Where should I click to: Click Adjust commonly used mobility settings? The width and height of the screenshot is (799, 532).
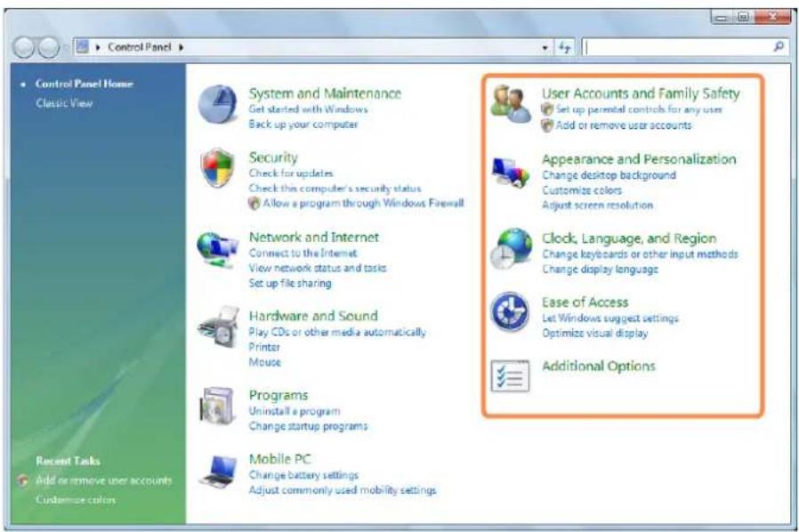[343, 490]
